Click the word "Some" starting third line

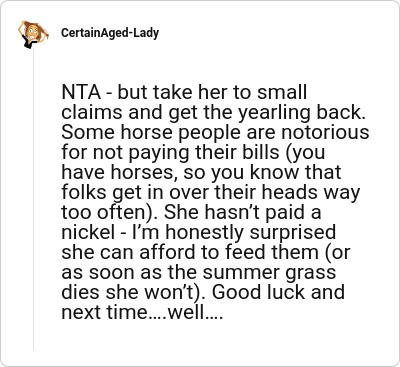pos(89,132)
